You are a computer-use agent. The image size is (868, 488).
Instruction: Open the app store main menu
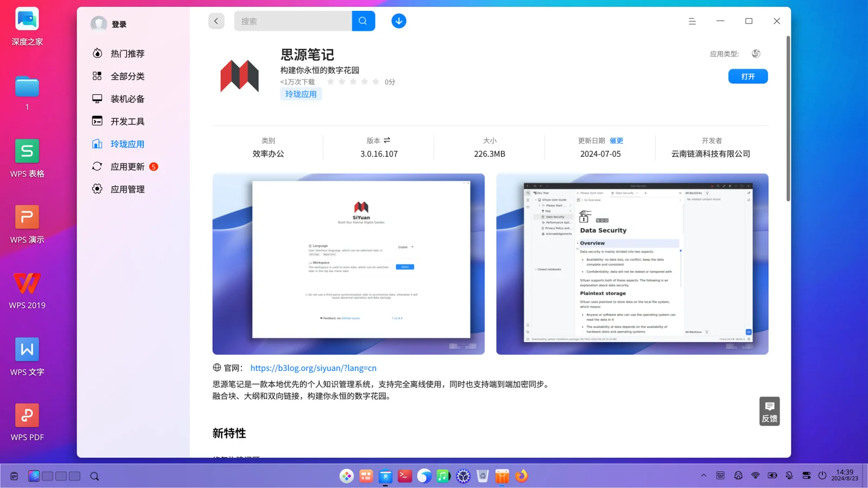pyautogui.click(x=692, y=21)
